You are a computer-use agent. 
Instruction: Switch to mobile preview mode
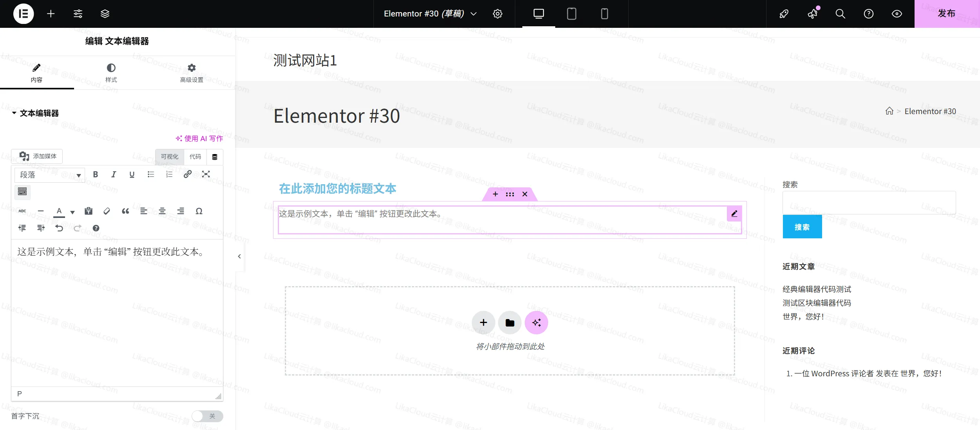[604, 14]
